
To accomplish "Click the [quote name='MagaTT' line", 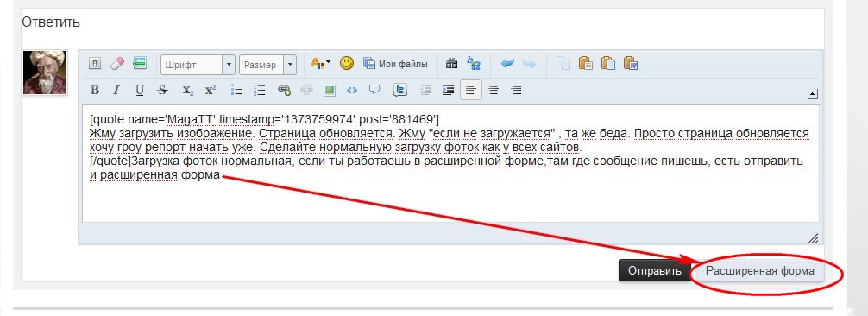I will [x=264, y=119].
